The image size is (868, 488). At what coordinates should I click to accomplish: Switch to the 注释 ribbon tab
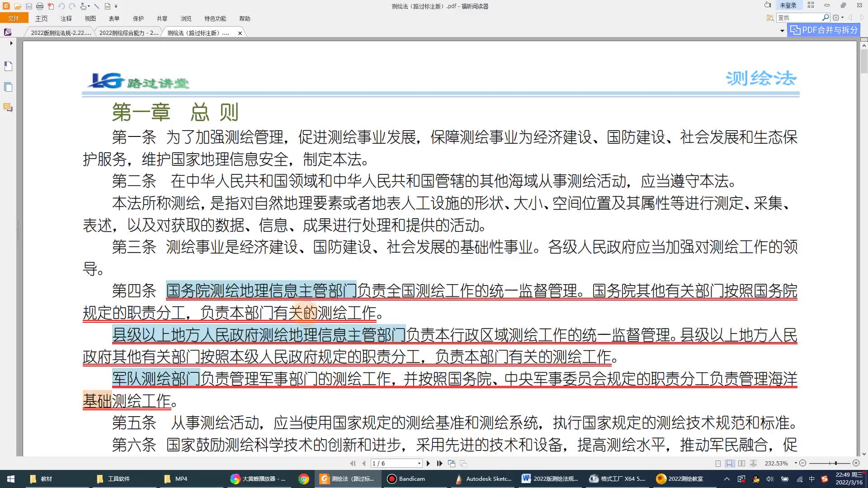(66, 19)
